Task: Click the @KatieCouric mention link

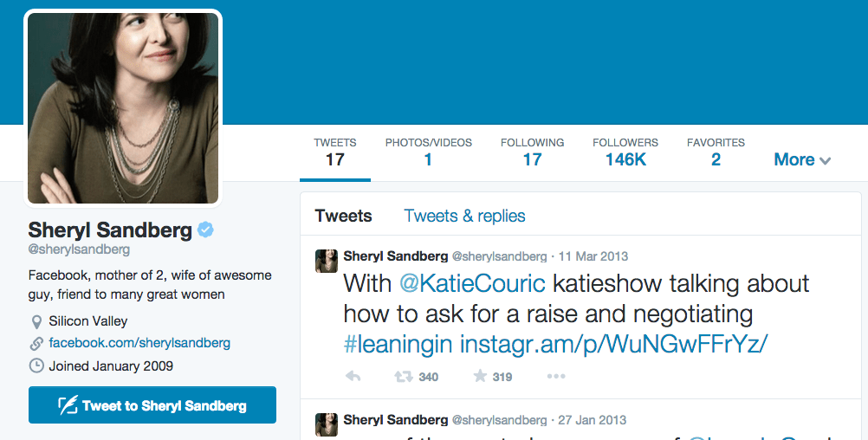Action: click(472, 283)
